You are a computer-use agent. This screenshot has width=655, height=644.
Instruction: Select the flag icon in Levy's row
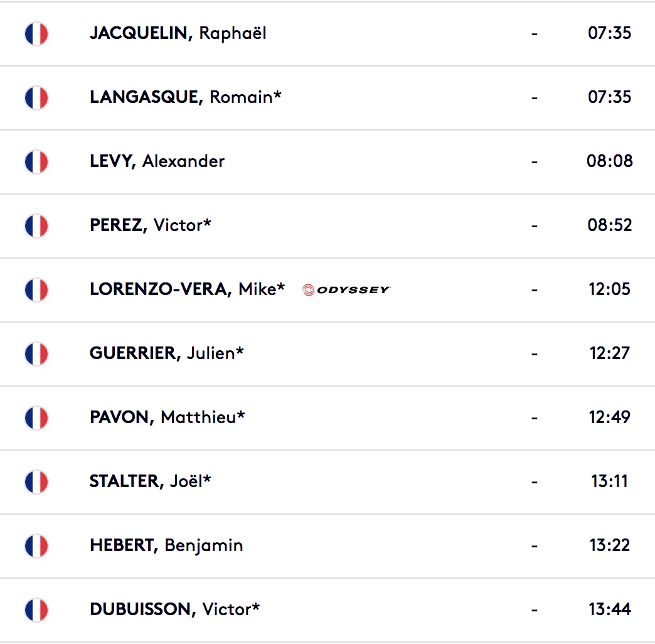(36, 161)
